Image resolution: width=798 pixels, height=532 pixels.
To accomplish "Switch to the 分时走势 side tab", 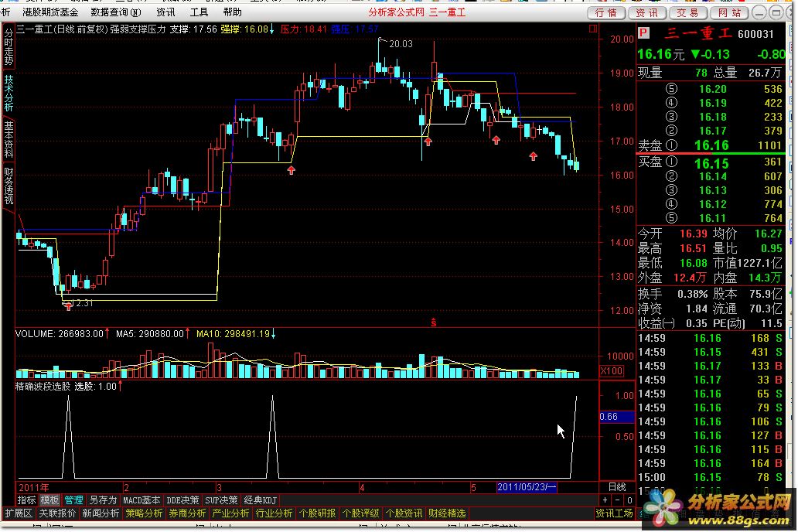I will coord(9,47).
